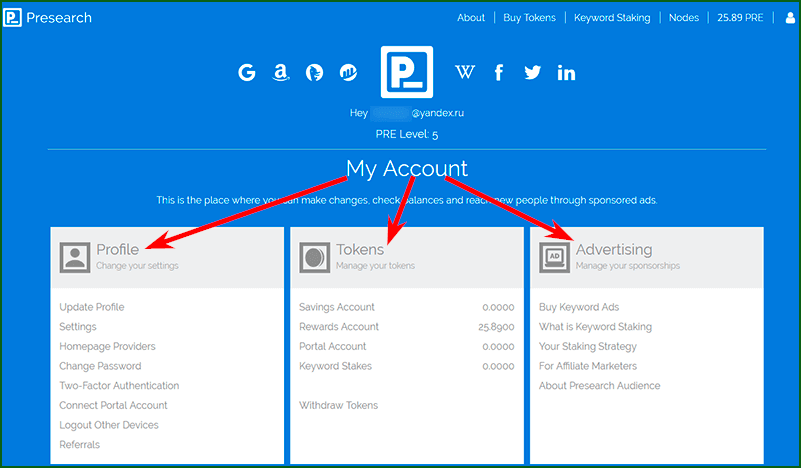Select the Google search provider icon
Screen dimensions: 801x468
click(x=247, y=73)
